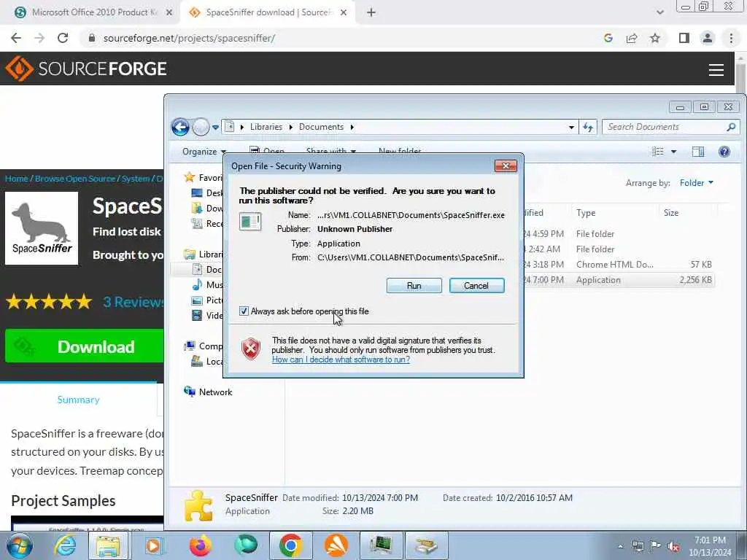Viewport: 747px width, 560px height.
Task: Click the Browse Open Source breadcrumb link
Action: 75,179
